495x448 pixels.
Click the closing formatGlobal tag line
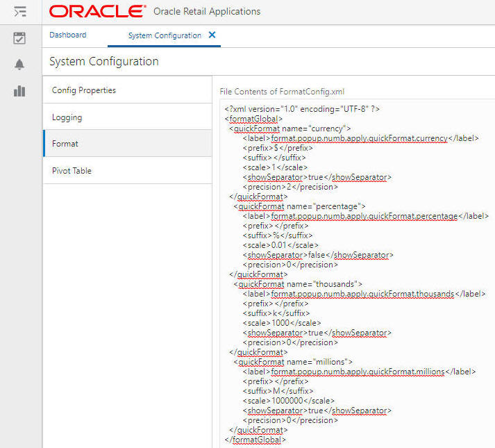255,440
